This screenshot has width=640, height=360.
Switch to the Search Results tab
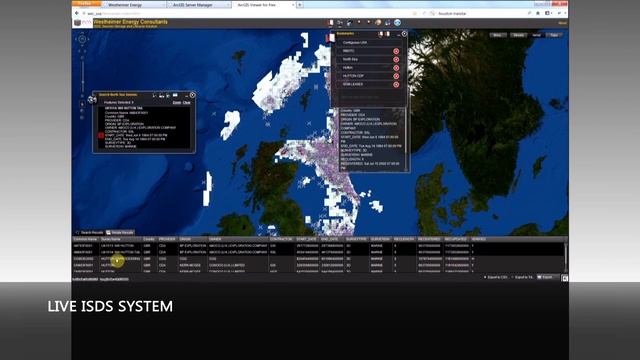[x=89, y=233]
